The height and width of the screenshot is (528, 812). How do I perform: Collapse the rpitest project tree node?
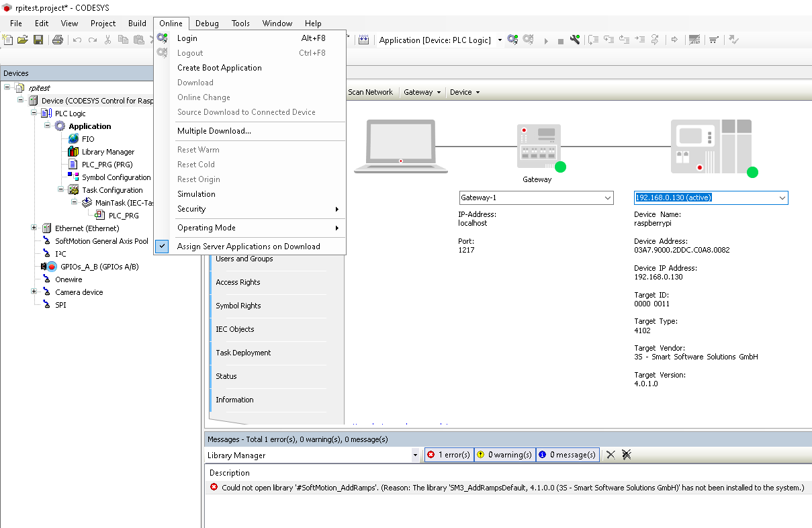click(7, 87)
